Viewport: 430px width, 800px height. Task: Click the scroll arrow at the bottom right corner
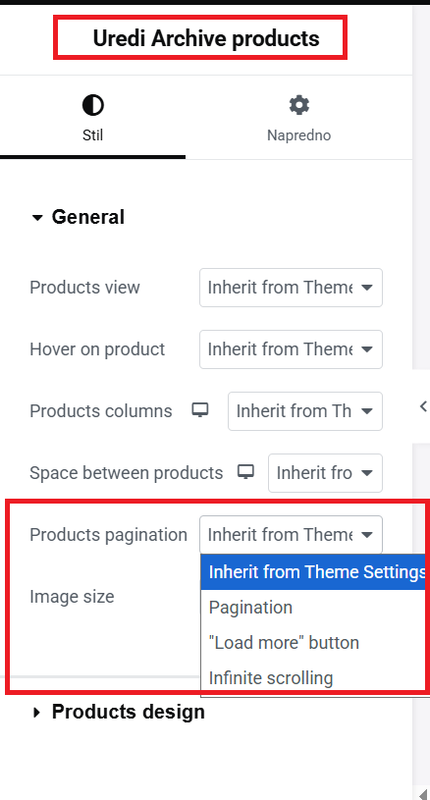coord(423,794)
